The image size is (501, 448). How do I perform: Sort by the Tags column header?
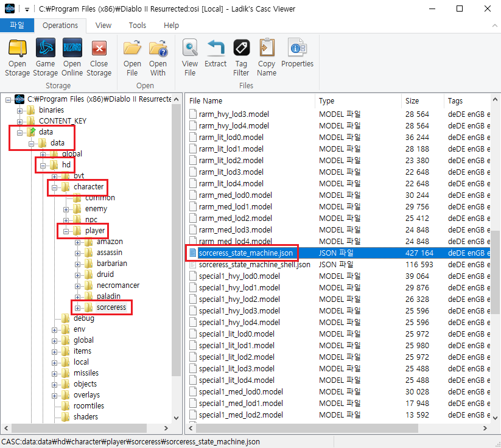467,101
